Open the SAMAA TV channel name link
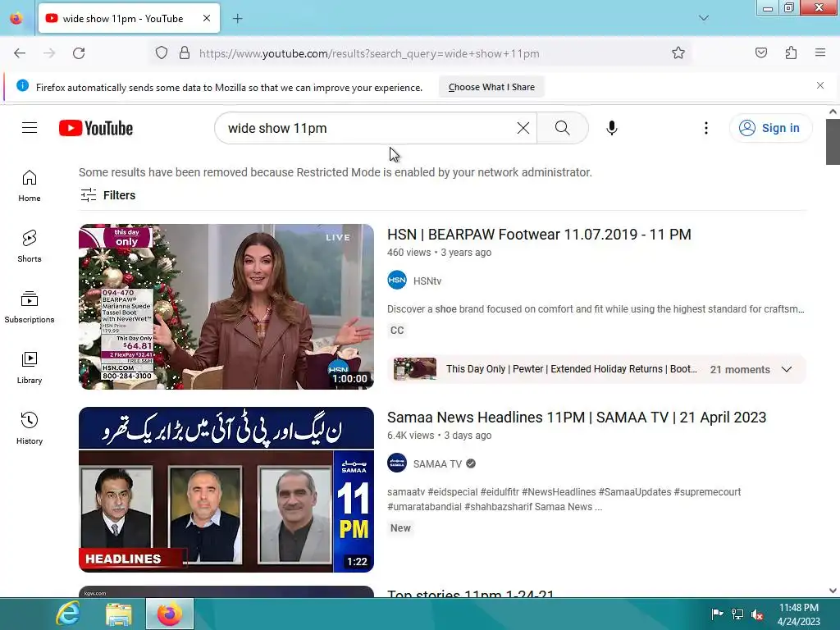 [437, 464]
